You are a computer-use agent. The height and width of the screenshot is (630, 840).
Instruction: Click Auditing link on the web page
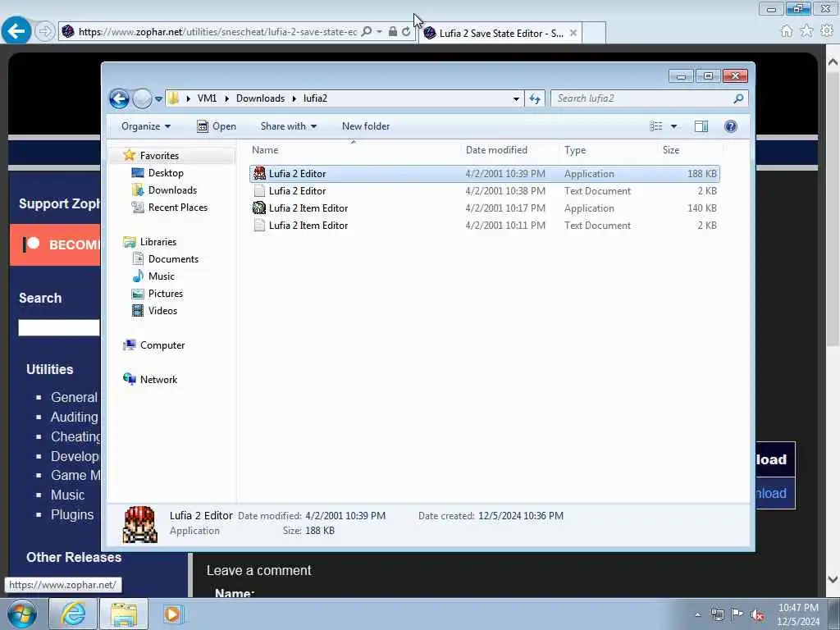coord(75,418)
